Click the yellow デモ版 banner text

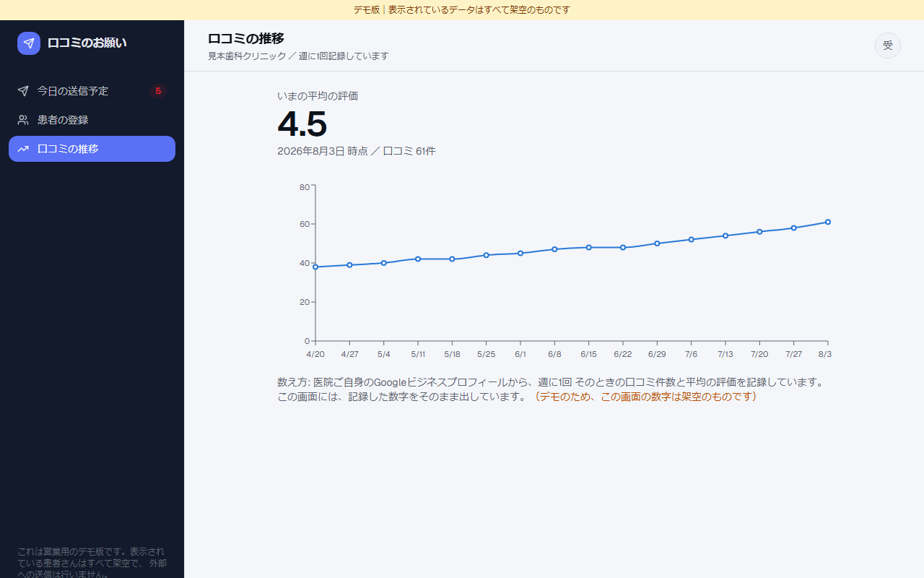click(462, 10)
